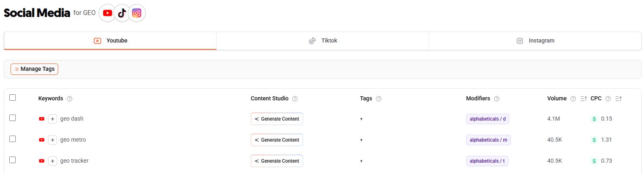
Task: Click the alphabeticals / m modifier tag
Action: (x=488, y=140)
